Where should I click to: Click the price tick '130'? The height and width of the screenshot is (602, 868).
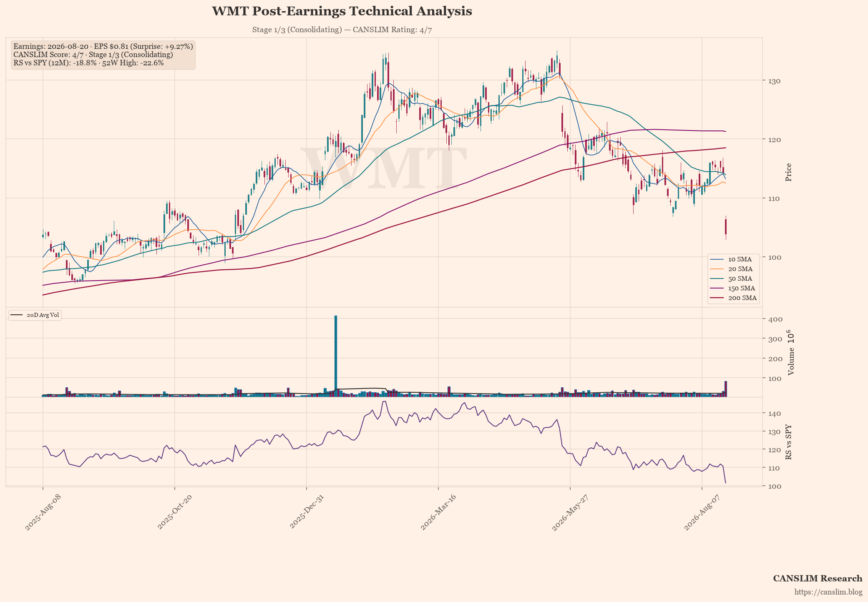pyautogui.click(x=775, y=80)
